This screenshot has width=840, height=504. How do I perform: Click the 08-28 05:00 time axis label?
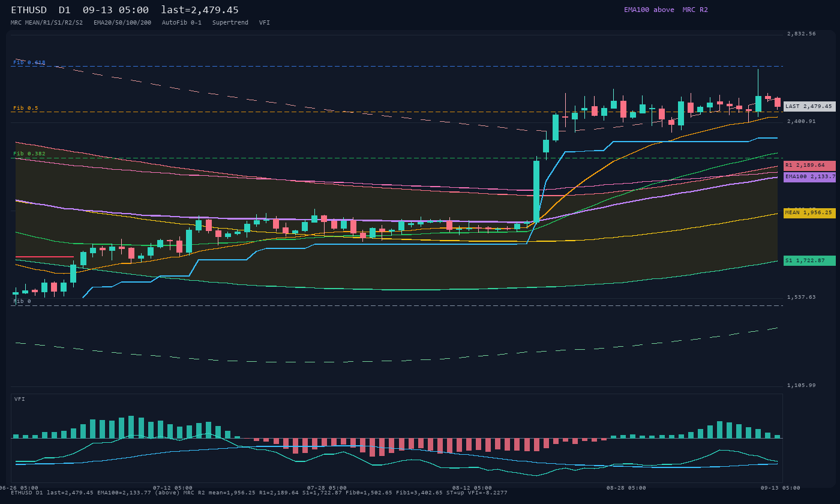pos(626,488)
